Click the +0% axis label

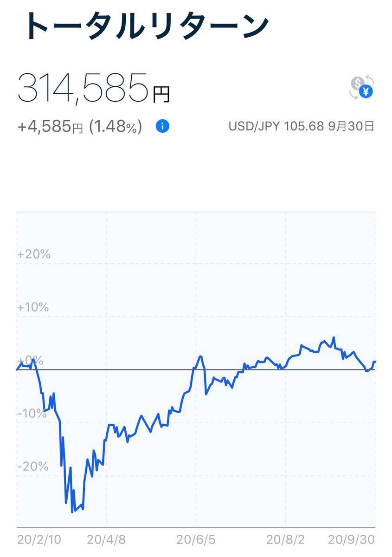30,361
